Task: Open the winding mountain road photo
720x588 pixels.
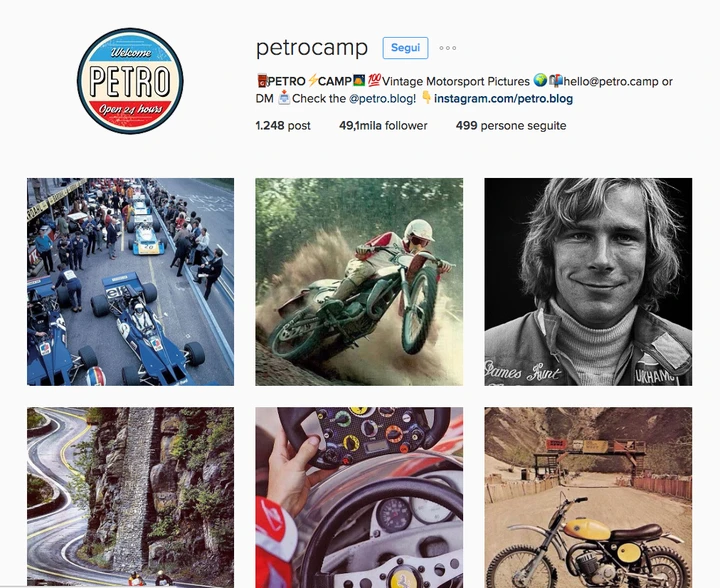Action: point(130,498)
